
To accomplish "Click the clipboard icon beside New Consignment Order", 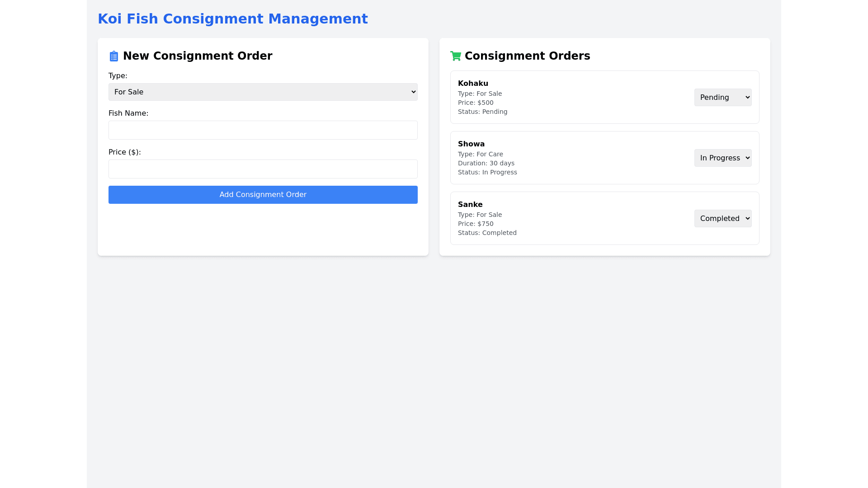I will pos(114,56).
